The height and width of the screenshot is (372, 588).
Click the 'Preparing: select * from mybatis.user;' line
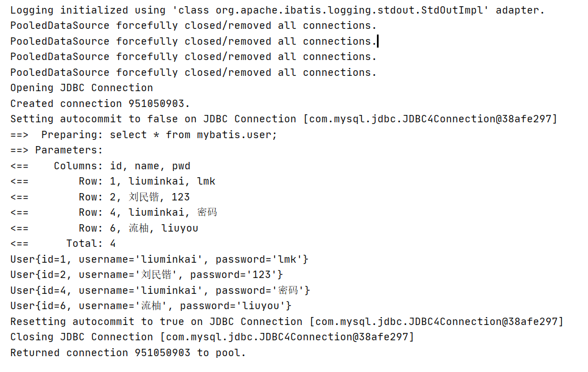pos(144,135)
